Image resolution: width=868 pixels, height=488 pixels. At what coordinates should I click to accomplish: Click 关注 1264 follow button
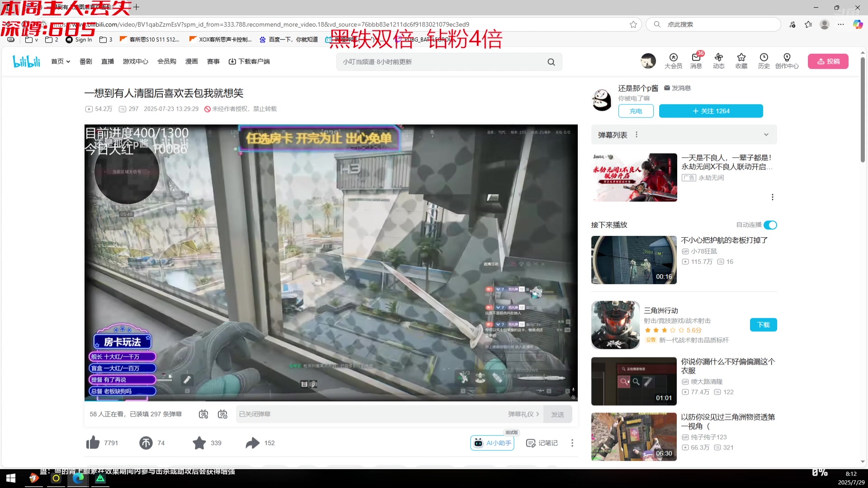coord(711,111)
